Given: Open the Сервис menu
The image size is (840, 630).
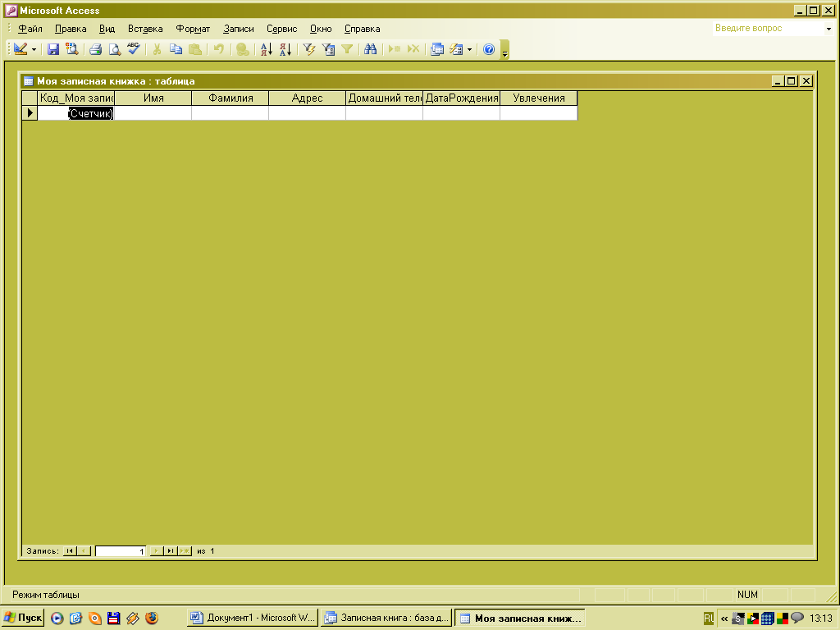Looking at the screenshot, I should (282, 29).
